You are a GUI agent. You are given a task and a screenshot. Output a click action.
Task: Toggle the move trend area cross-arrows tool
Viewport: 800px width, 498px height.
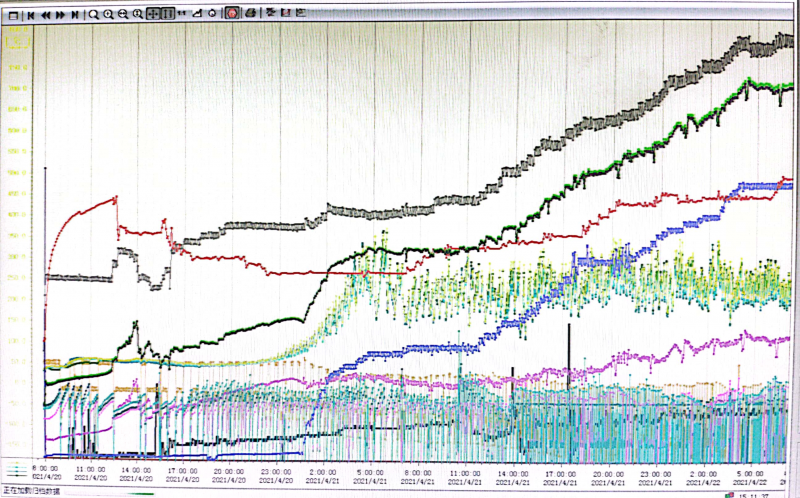[152, 14]
